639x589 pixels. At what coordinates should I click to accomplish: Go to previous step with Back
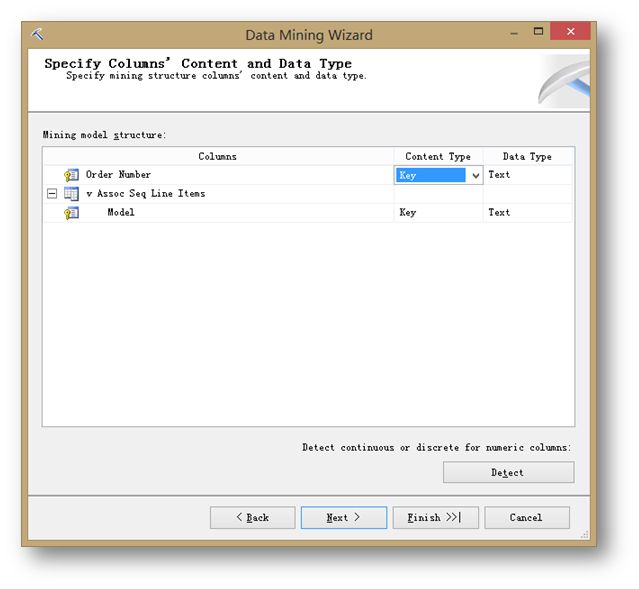253,518
